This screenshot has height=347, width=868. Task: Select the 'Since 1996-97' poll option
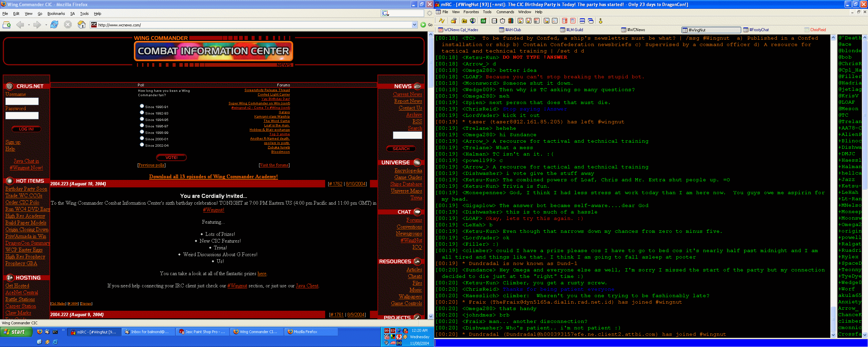tap(142, 125)
